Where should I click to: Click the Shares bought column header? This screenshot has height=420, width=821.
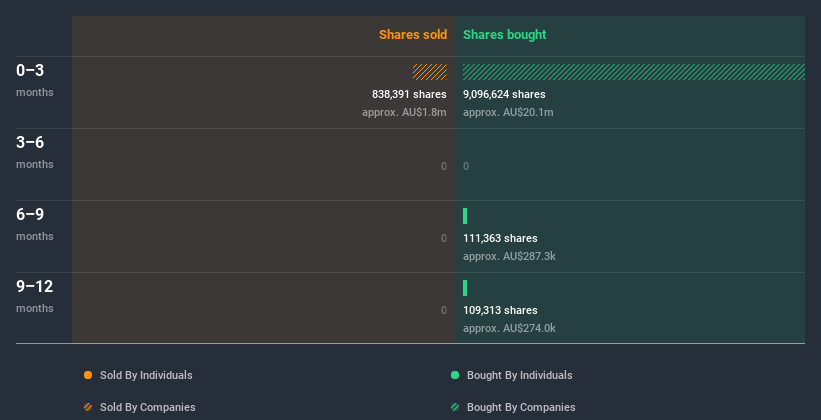[x=504, y=35]
